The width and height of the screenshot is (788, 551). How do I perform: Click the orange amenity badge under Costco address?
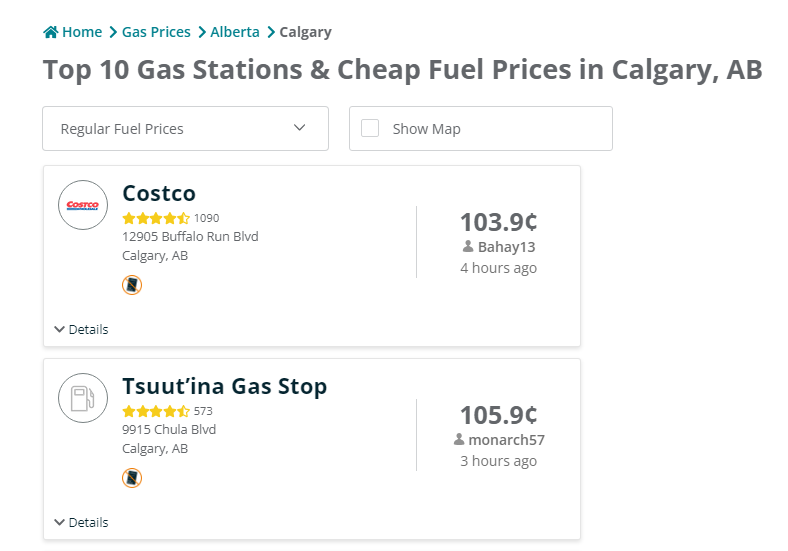[132, 285]
